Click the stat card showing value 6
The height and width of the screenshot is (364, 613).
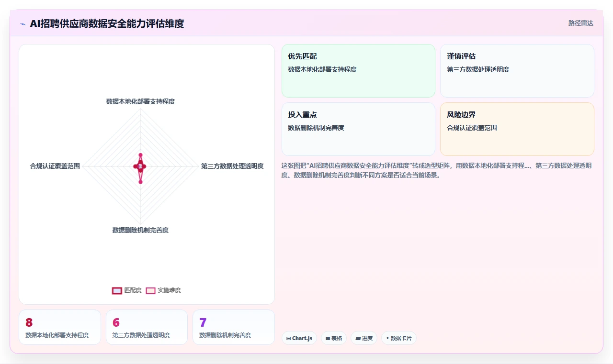pos(147,327)
